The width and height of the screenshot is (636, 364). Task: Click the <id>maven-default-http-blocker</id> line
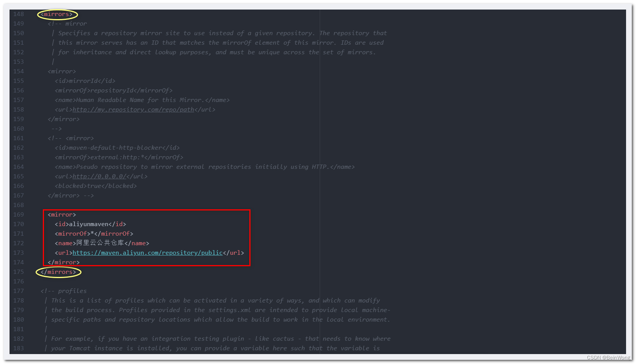tap(117, 148)
